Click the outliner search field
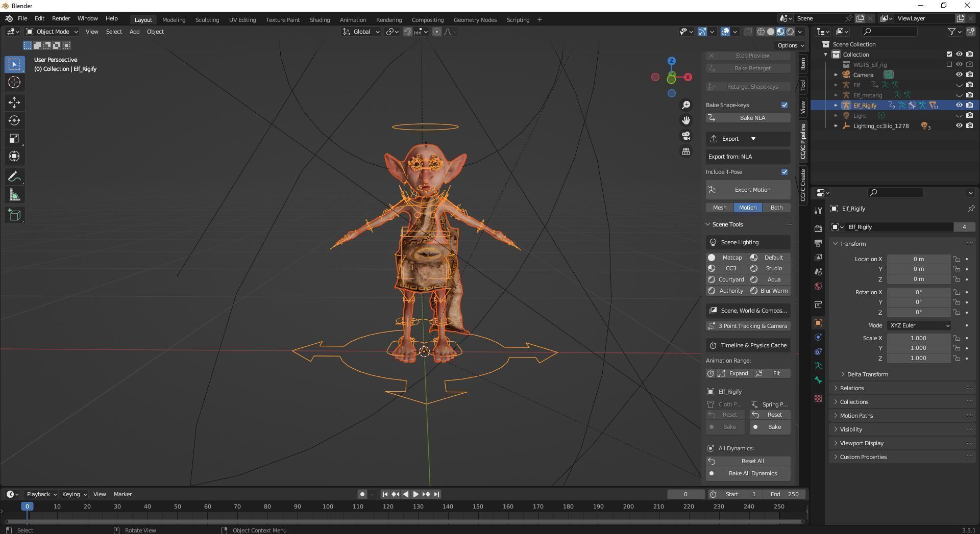 [x=888, y=32]
